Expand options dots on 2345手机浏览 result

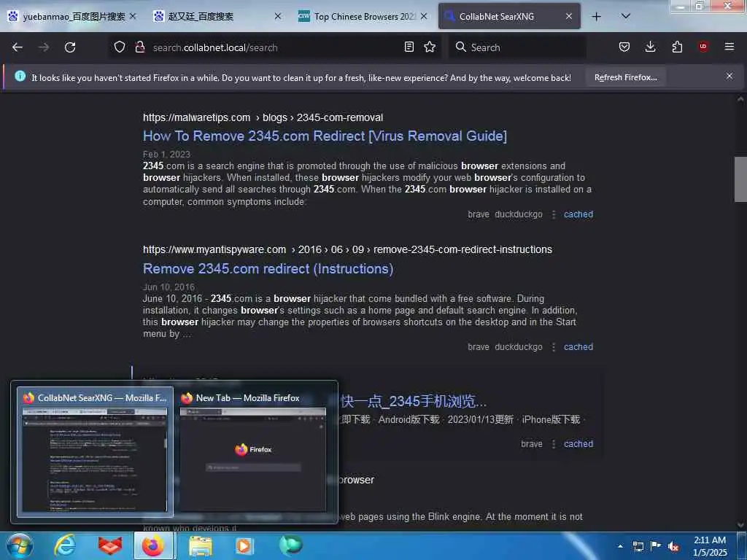click(554, 444)
